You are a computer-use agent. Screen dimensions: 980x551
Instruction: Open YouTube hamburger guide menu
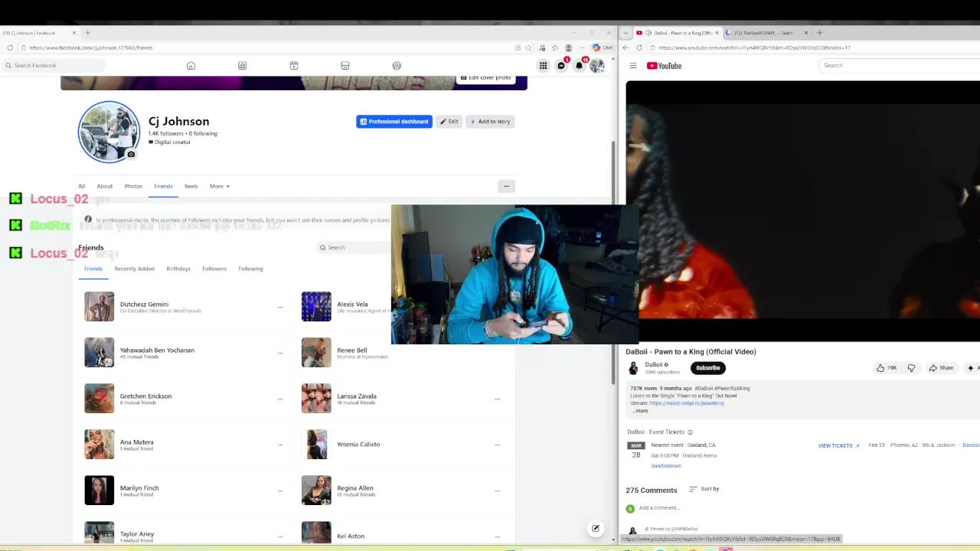[x=633, y=66]
